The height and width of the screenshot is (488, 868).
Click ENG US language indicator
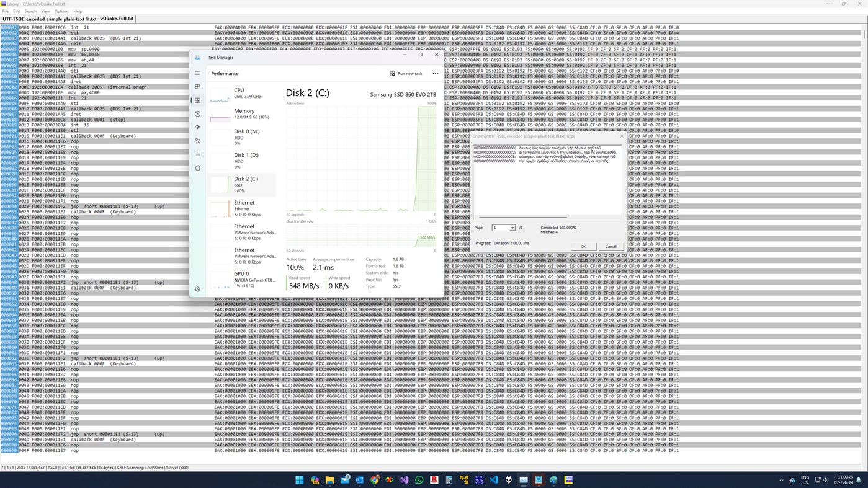[x=805, y=480]
